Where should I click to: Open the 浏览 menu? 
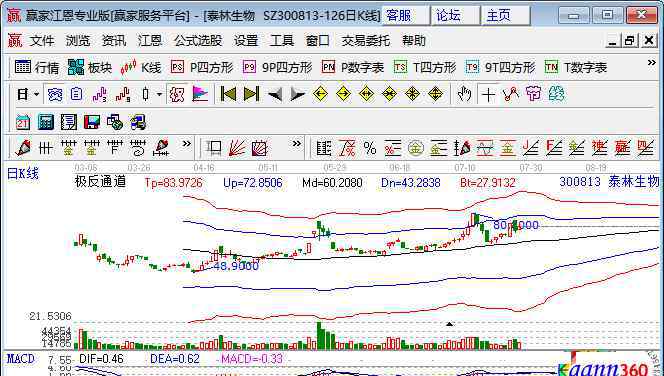[78, 41]
